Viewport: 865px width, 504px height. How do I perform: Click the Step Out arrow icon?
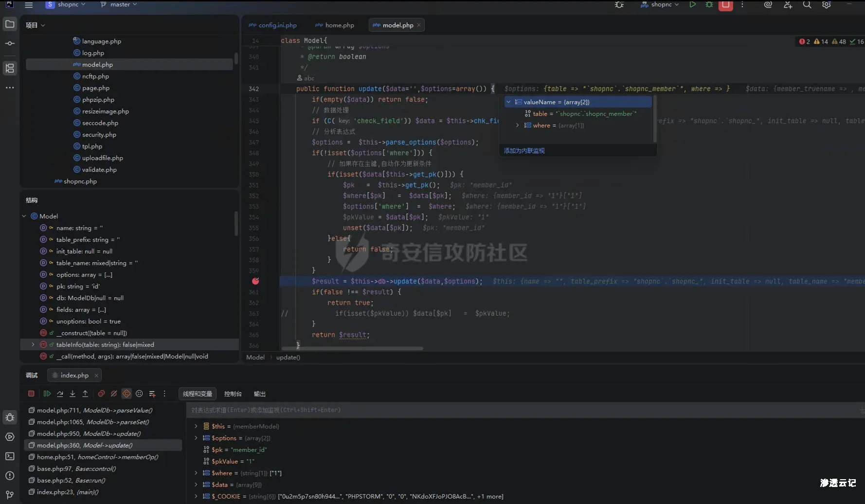pyautogui.click(x=85, y=394)
